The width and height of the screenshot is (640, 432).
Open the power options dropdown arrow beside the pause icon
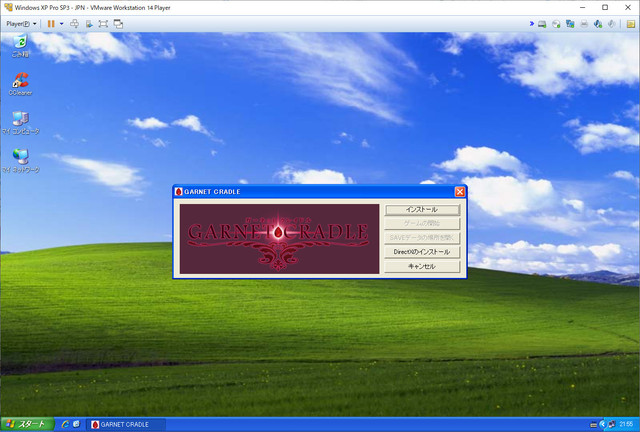click(x=62, y=24)
